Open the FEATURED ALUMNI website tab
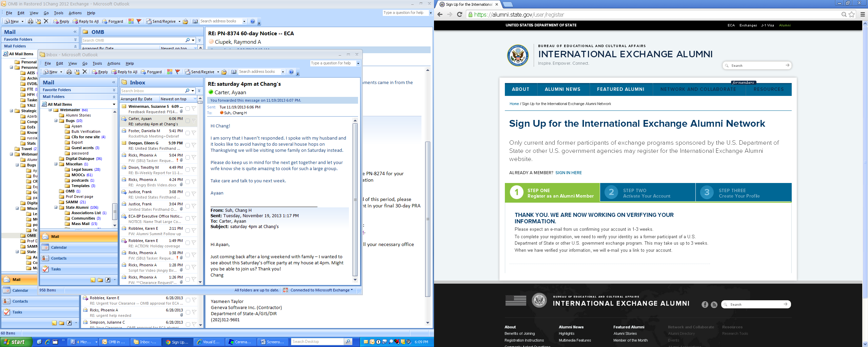The height and width of the screenshot is (347, 868). click(620, 89)
